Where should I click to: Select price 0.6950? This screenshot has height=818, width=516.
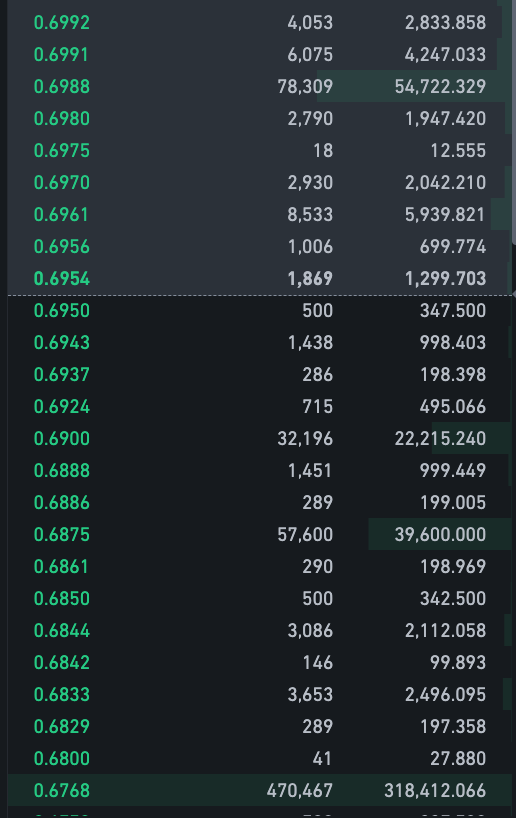click(x=62, y=310)
